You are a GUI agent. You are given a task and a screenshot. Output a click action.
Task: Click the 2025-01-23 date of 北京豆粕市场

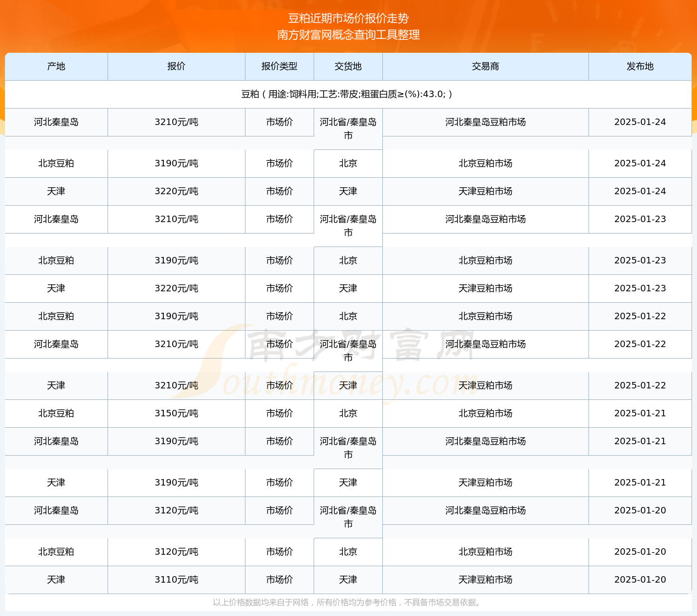(x=640, y=260)
